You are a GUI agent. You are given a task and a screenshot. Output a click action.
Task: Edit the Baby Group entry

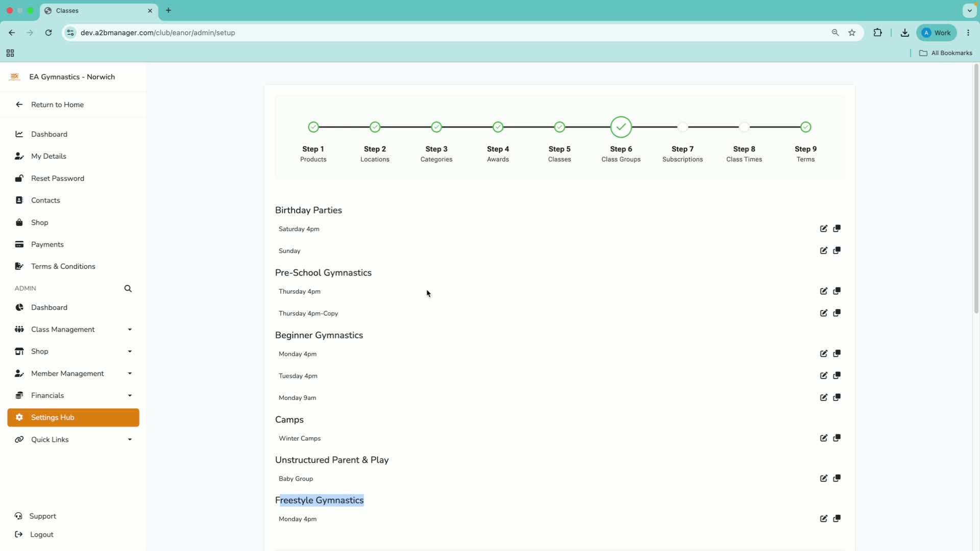pyautogui.click(x=823, y=479)
